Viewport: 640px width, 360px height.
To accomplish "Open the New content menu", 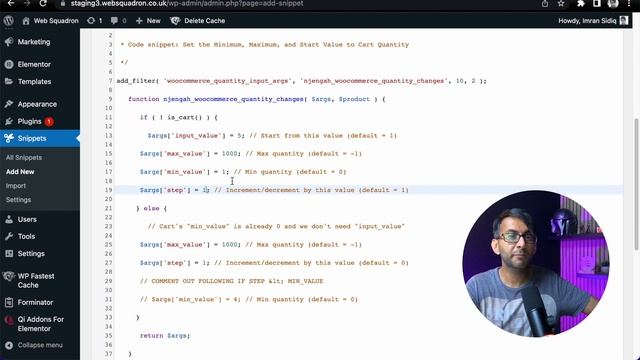I will click(148, 21).
